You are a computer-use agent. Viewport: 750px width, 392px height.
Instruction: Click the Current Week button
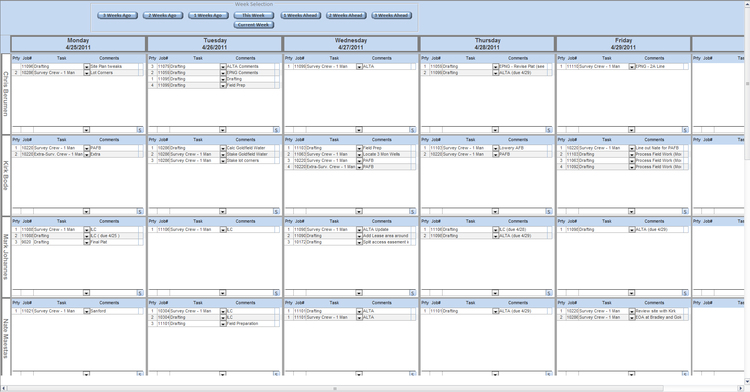pos(254,24)
